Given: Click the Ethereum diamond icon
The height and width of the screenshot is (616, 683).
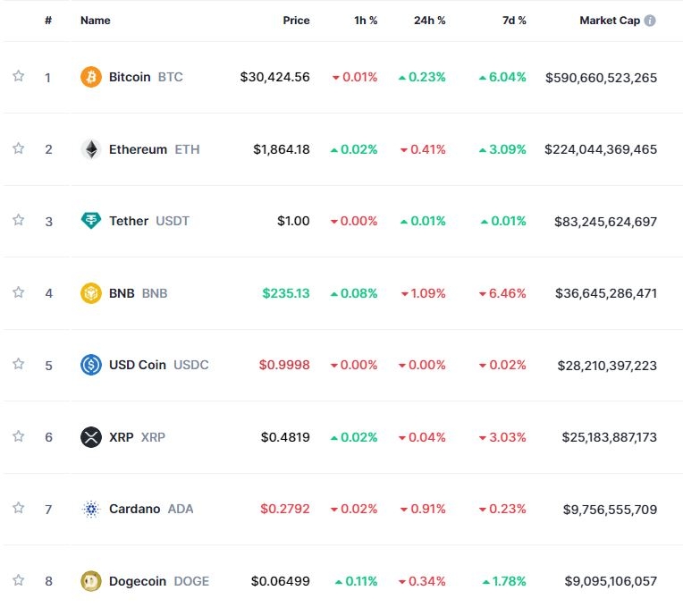Looking at the screenshot, I should click(x=91, y=149).
